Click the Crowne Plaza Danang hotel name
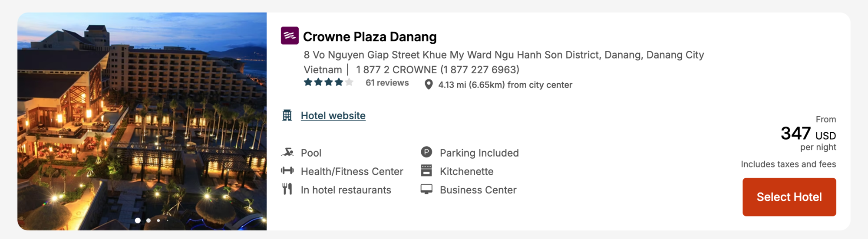This screenshot has width=868, height=239. (370, 37)
